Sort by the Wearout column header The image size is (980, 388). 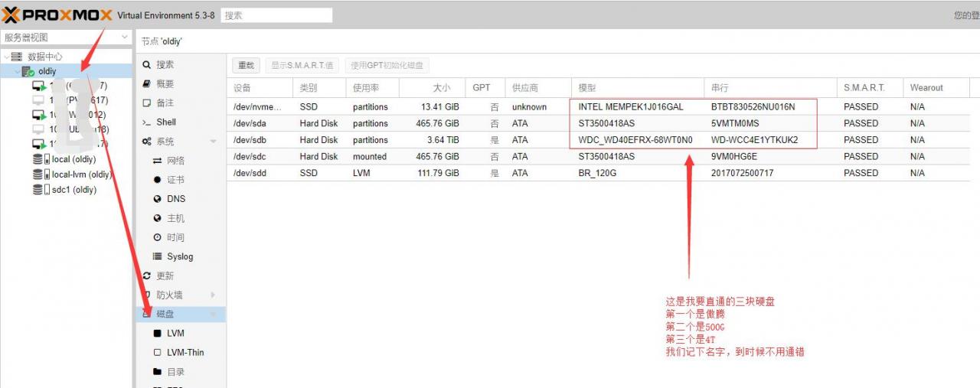point(936,88)
